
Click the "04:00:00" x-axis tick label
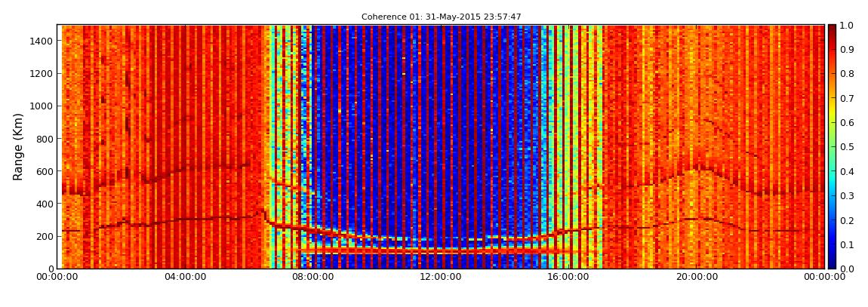pyautogui.click(x=186, y=277)
